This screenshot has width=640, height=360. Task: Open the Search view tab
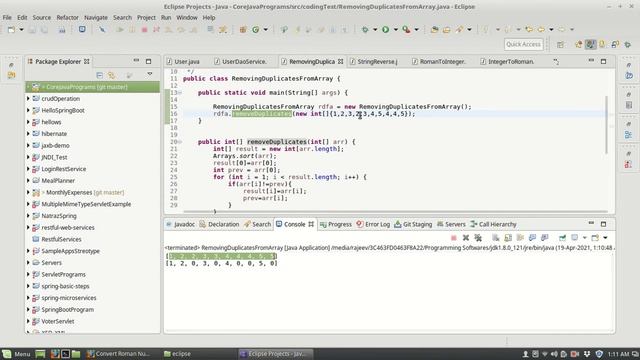(x=258, y=224)
